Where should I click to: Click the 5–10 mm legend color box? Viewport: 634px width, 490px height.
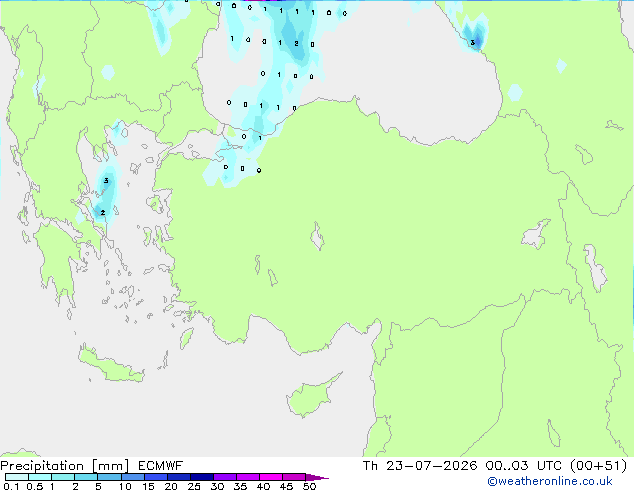(109, 477)
